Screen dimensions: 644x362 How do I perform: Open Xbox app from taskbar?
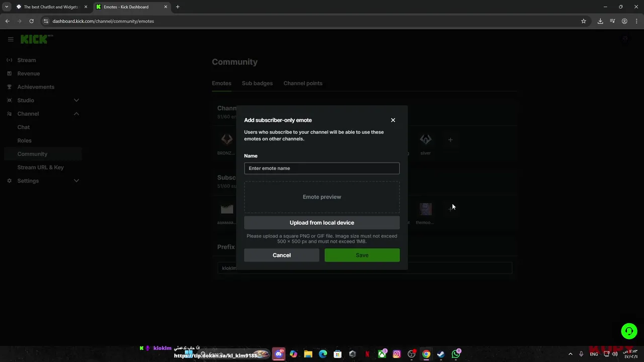[382, 354]
